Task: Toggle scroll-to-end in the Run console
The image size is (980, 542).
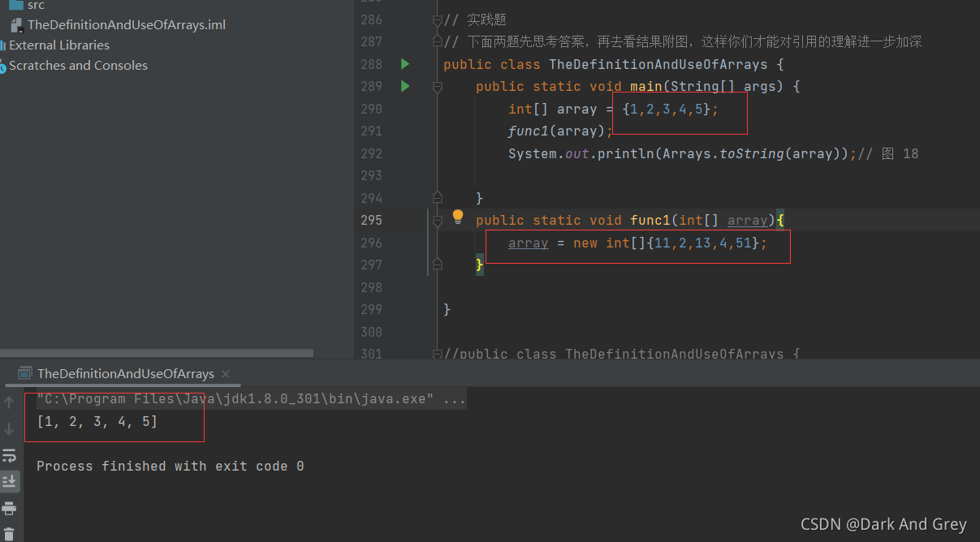Action: (x=9, y=481)
